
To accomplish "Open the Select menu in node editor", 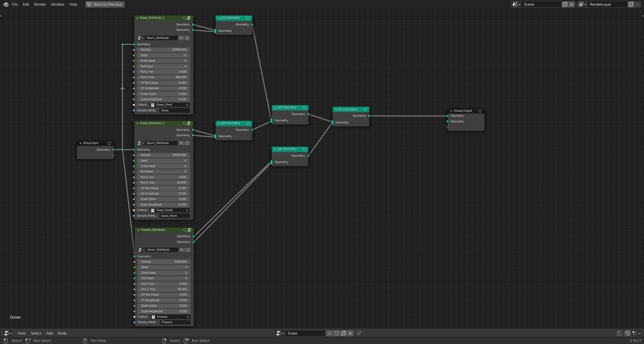I will [x=36, y=333].
